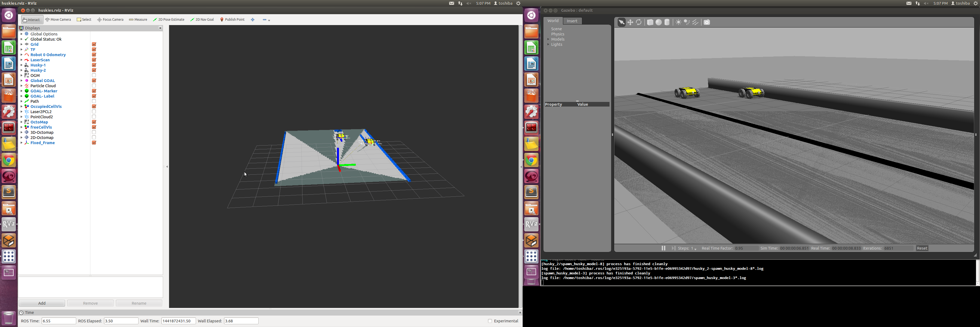Activate the Focus Camera tool
Image resolution: width=980 pixels, height=327 pixels.
[x=110, y=20]
